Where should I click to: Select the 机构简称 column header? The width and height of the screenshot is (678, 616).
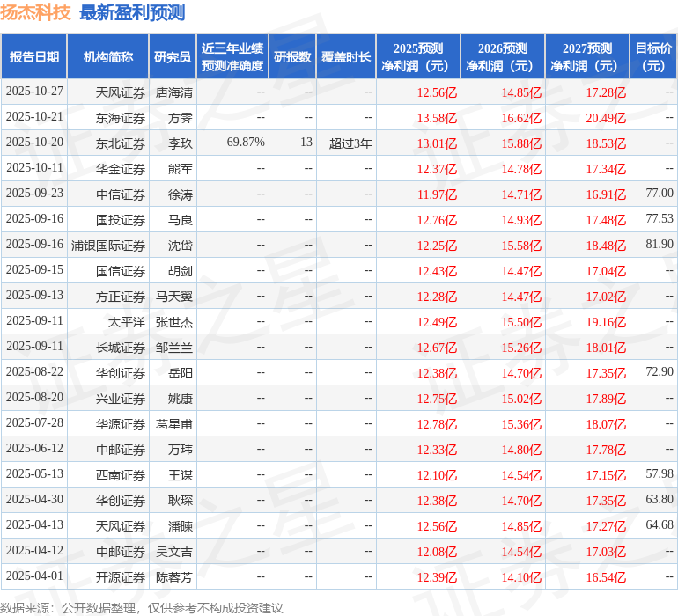pos(108,57)
